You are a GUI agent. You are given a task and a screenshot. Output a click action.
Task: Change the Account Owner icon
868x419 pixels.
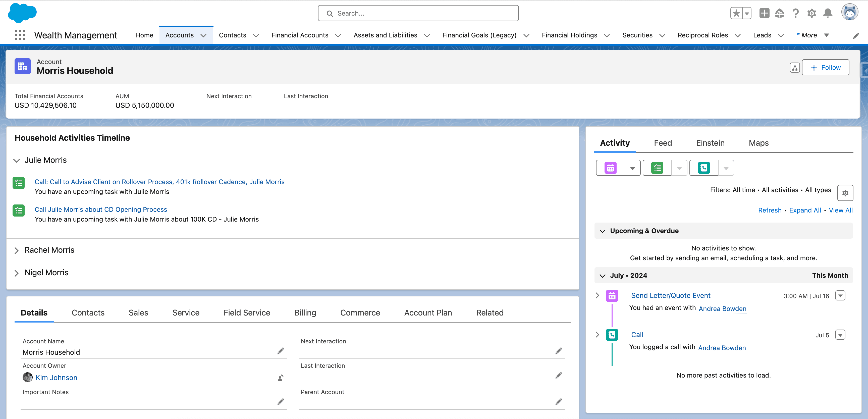281,378
